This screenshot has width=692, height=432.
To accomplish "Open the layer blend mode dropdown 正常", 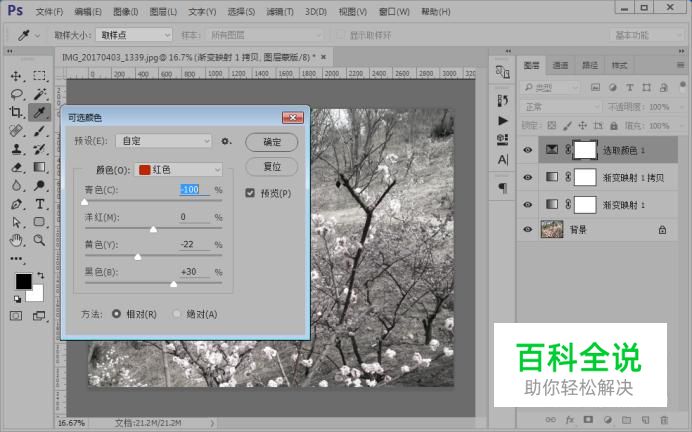I will pyautogui.click(x=562, y=107).
